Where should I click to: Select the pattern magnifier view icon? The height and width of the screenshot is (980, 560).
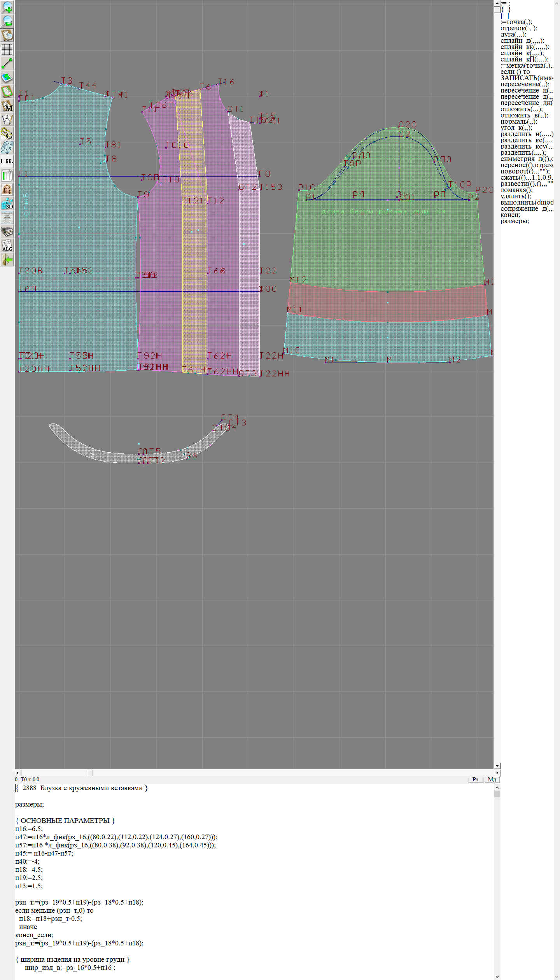coord(7,35)
